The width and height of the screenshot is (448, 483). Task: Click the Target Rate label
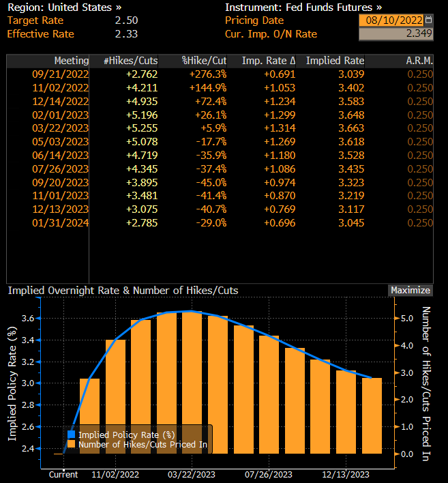[35, 20]
